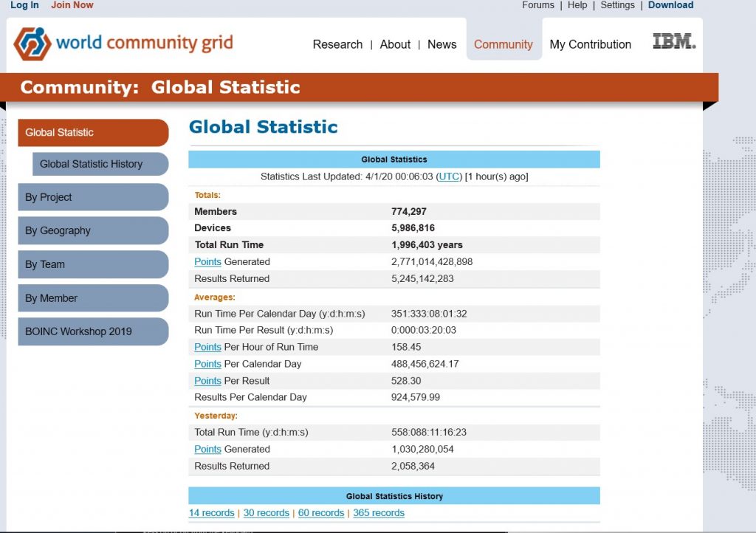Click the Devices value 5,986,816
The height and width of the screenshot is (533, 756).
pos(413,228)
